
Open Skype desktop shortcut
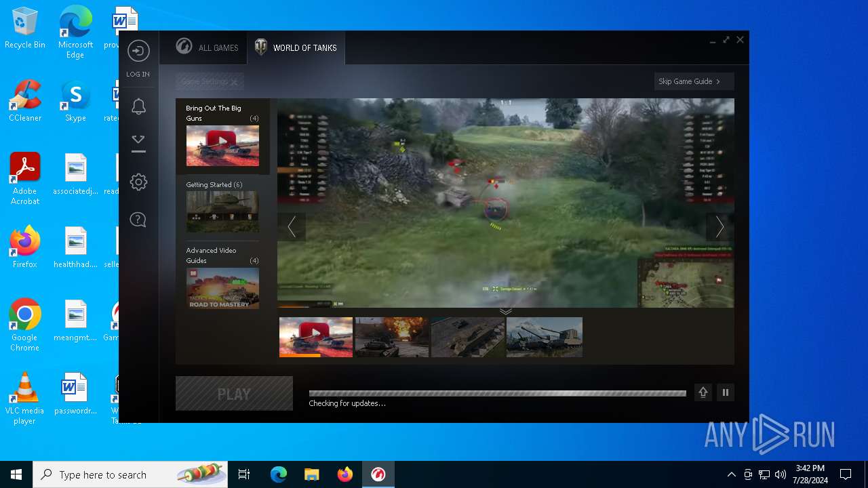(75, 101)
